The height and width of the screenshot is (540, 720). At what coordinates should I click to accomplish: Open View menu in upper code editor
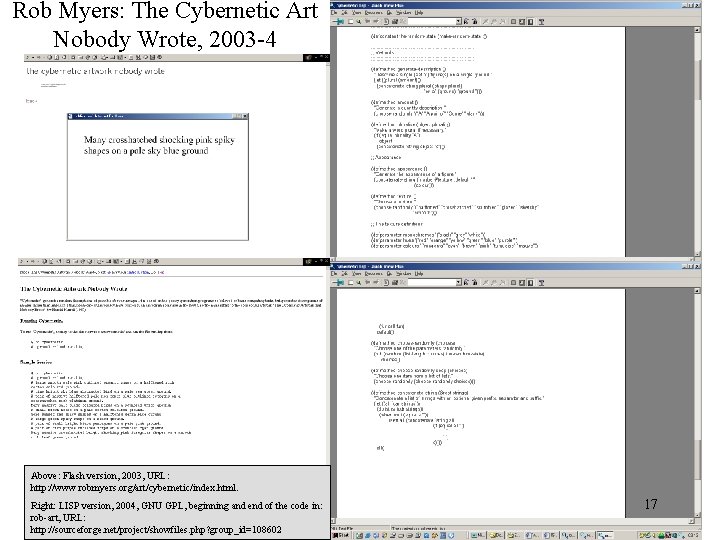(x=356, y=13)
